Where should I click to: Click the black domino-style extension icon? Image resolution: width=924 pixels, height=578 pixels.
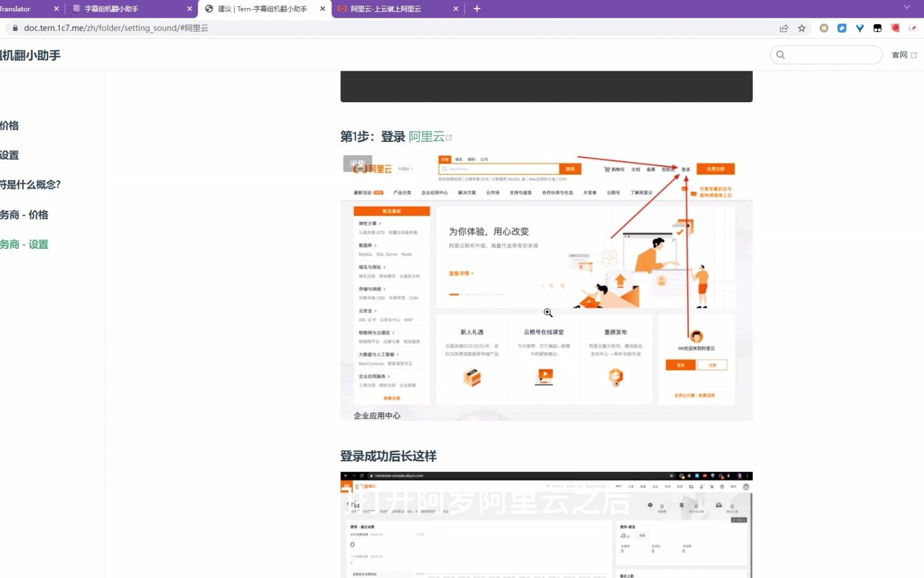pyautogui.click(x=877, y=28)
